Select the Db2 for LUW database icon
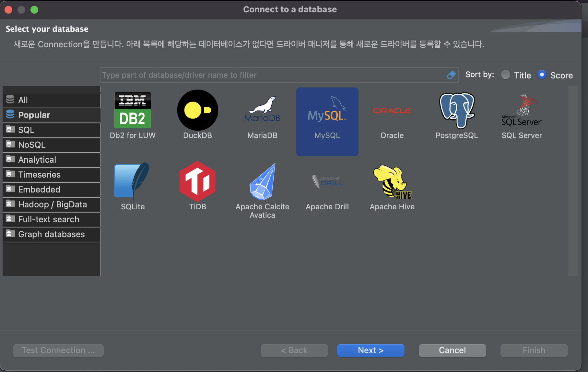Viewport: 588px width, 372px height. [133, 110]
